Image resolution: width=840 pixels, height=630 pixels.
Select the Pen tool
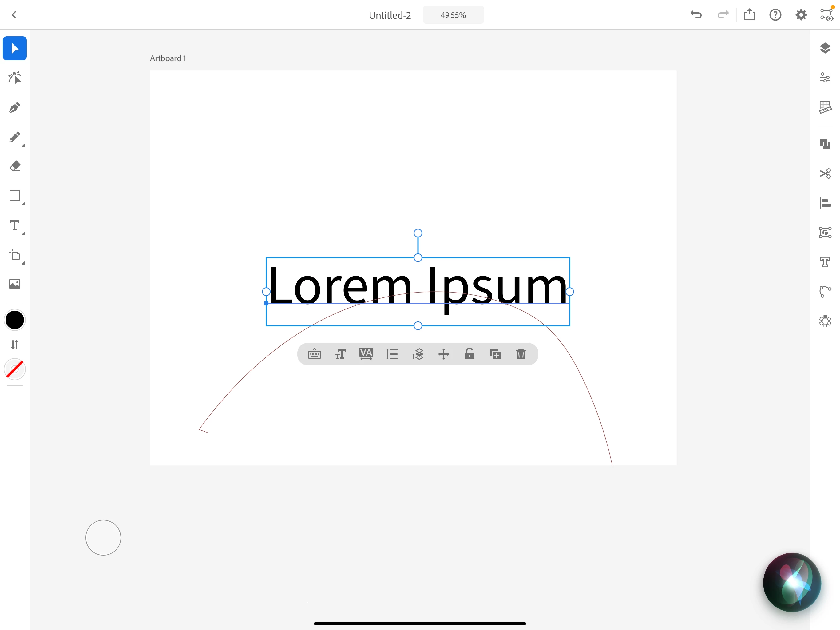click(14, 108)
